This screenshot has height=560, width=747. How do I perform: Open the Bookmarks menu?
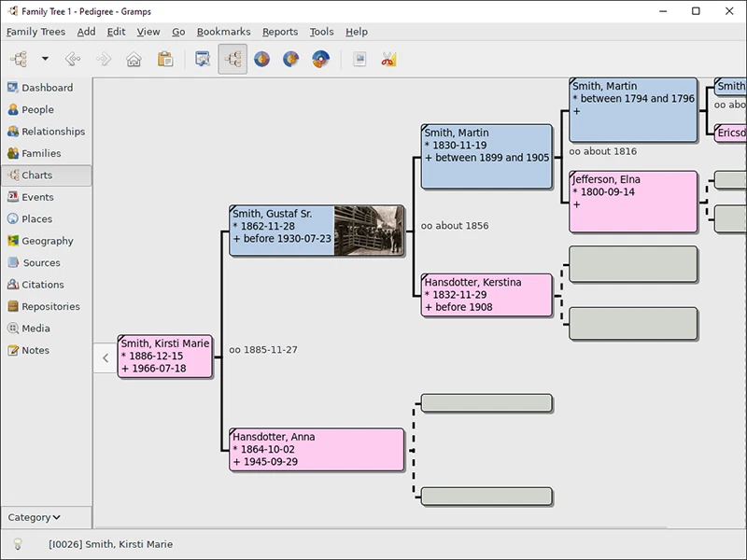(223, 31)
